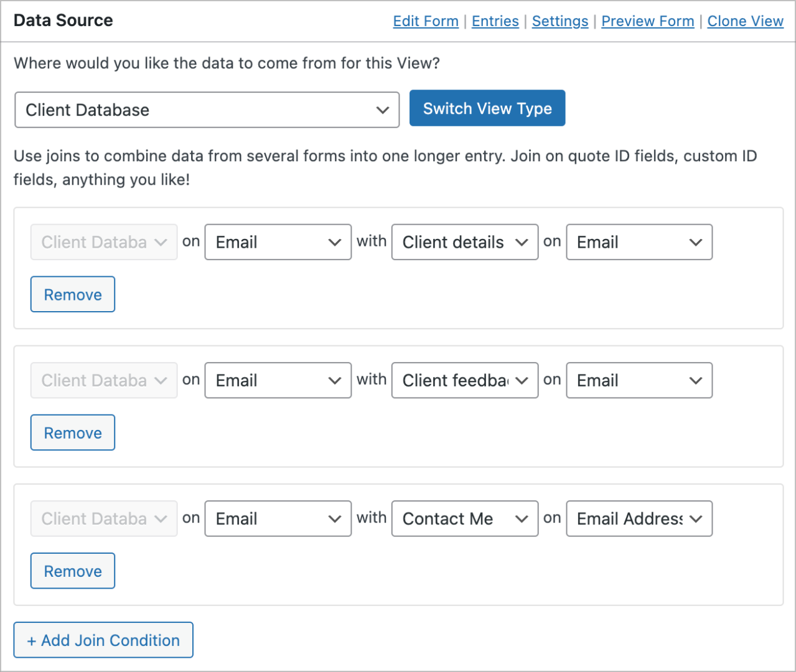Open the Client feedback form dropdown
The height and width of the screenshot is (672, 796).
tap(464, 380)
